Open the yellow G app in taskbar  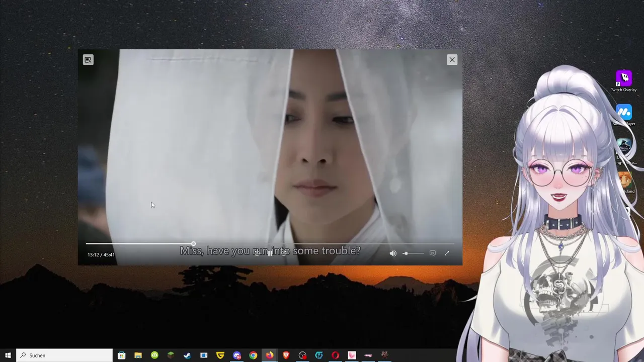point(220,355)
